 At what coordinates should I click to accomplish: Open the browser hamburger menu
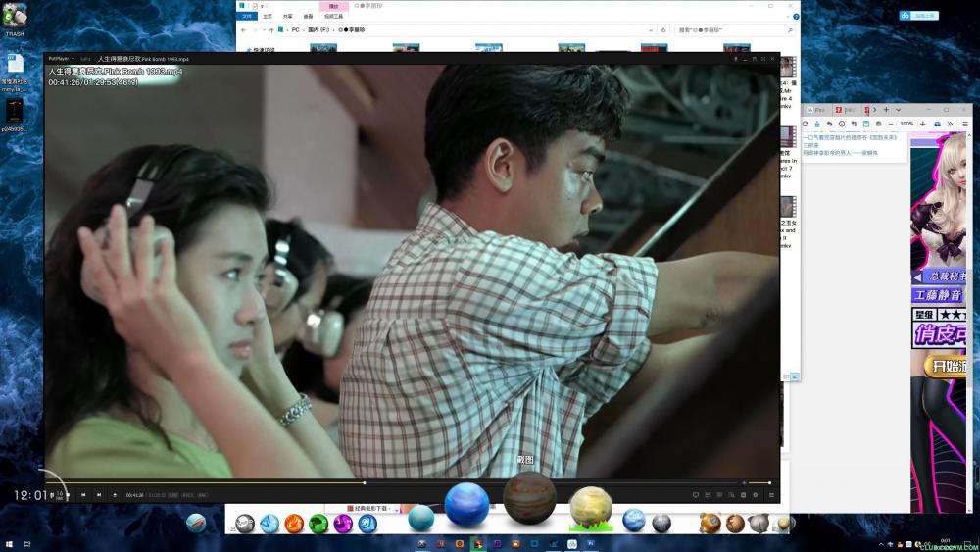965,124
